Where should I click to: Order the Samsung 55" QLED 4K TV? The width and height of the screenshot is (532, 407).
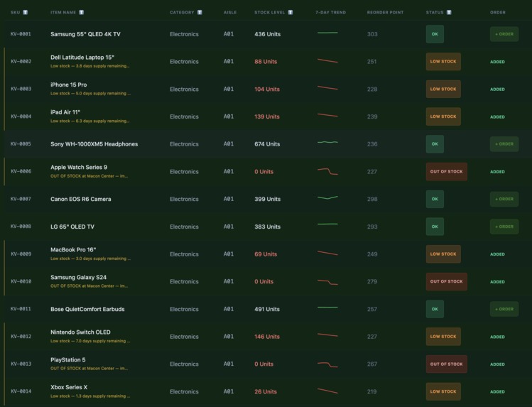coord(504,34)
